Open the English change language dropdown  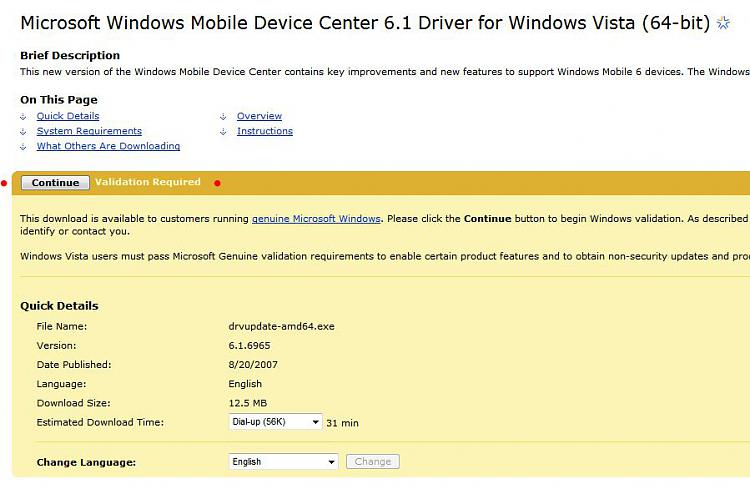pos(283,462)
